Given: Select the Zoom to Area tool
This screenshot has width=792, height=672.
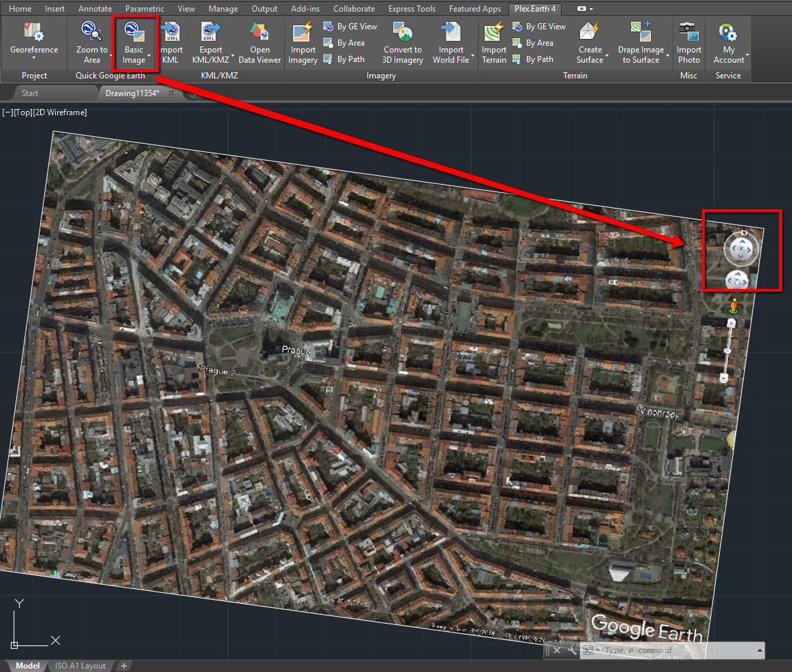Looking at the screenshot, I should coord(91,42).
